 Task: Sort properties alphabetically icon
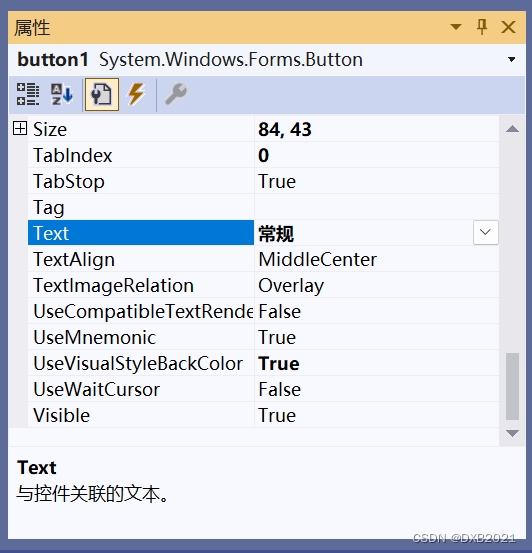(62, 94)
